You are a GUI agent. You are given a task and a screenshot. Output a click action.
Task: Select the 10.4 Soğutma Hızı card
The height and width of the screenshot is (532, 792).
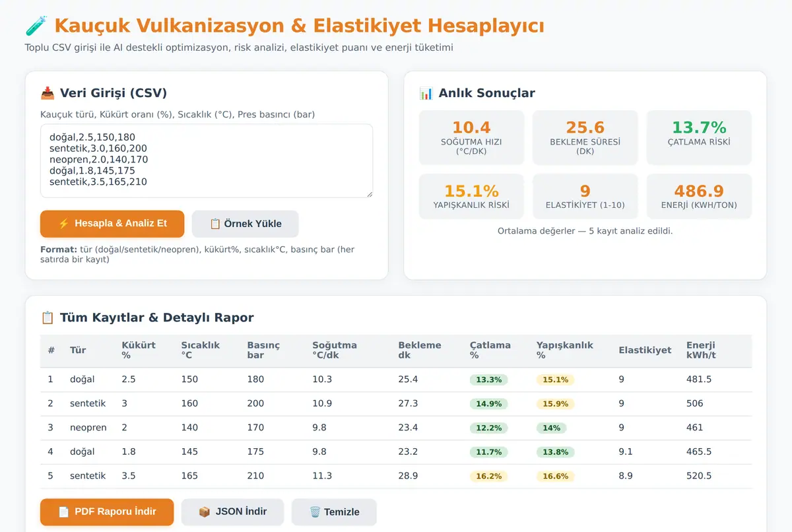(x=471, y=137)
